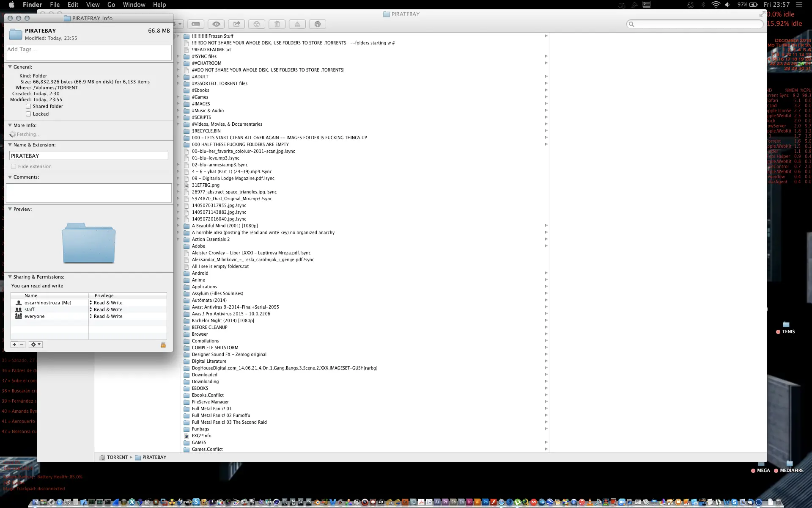Open the gear action menu in permissions
812x508 pixels.
(36, 345)
